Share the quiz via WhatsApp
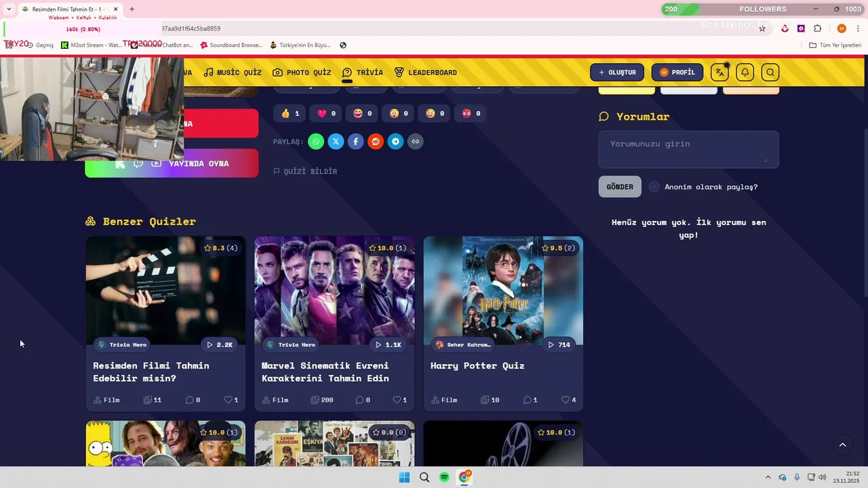The image size is (868, 488). pyautogui.click(x=316, y=142)
